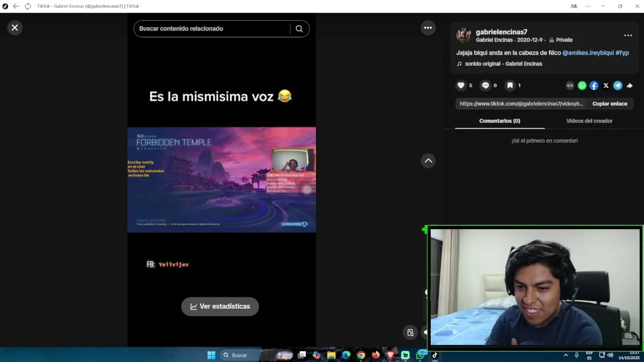The image size is (644, 362).
Task: Open Brave browser from the taskbar
Action: coord(390,355)
